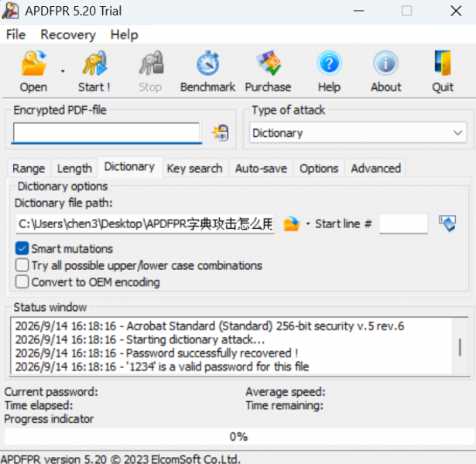This screenshot has height=464, width=476.
Task: Open the Advanced tab
Action: coord(376,169)
